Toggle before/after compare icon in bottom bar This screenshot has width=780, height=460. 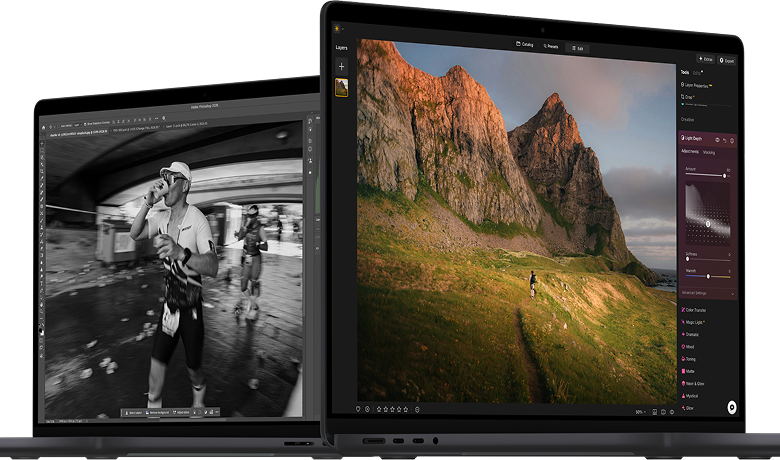click(x=663, y=412)
